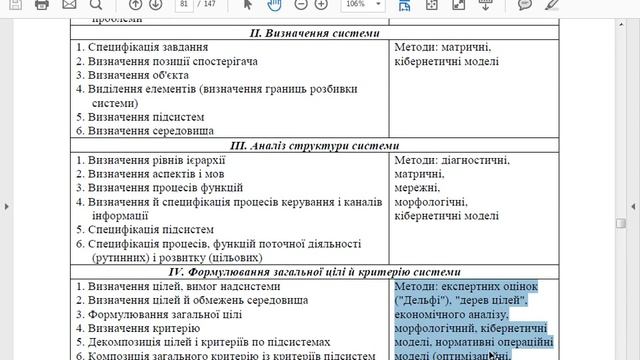Click row '1. Визначення цілей, вимог надсистеми'

178,287
